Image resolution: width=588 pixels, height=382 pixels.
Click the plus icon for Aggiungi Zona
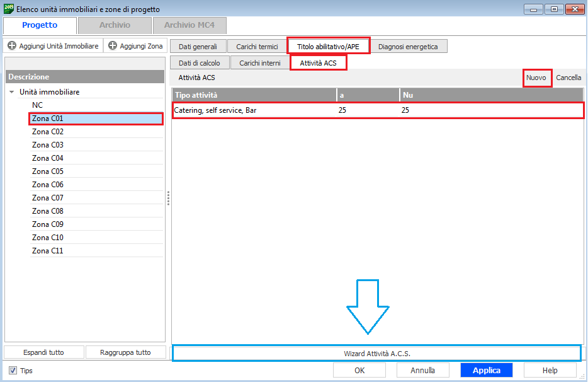113,46
